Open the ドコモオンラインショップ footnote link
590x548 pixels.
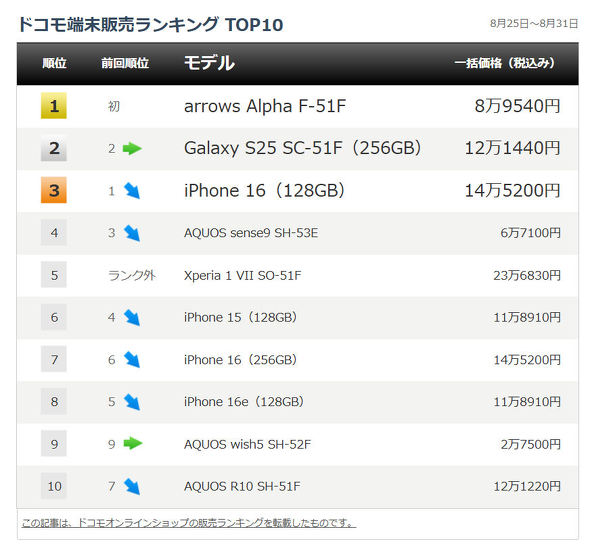click(x=189, y=523)
